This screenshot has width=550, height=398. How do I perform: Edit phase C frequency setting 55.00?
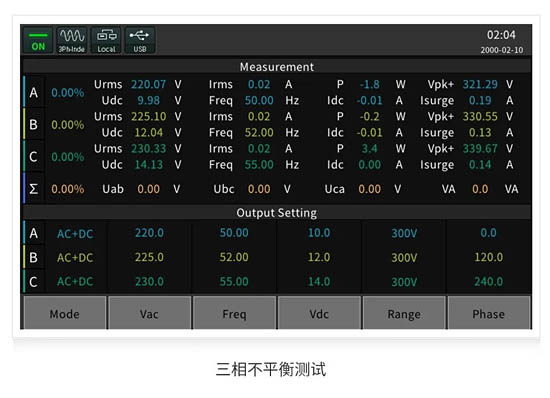(234, 281)
